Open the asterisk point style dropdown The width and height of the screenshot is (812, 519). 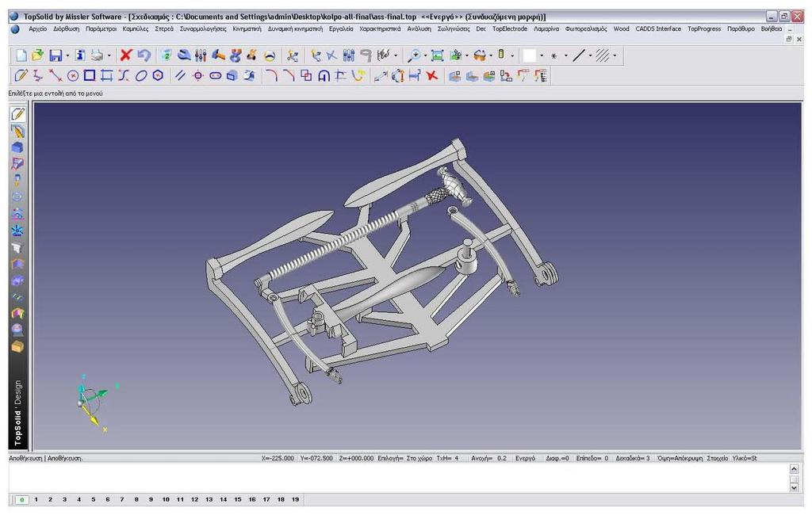565,55
